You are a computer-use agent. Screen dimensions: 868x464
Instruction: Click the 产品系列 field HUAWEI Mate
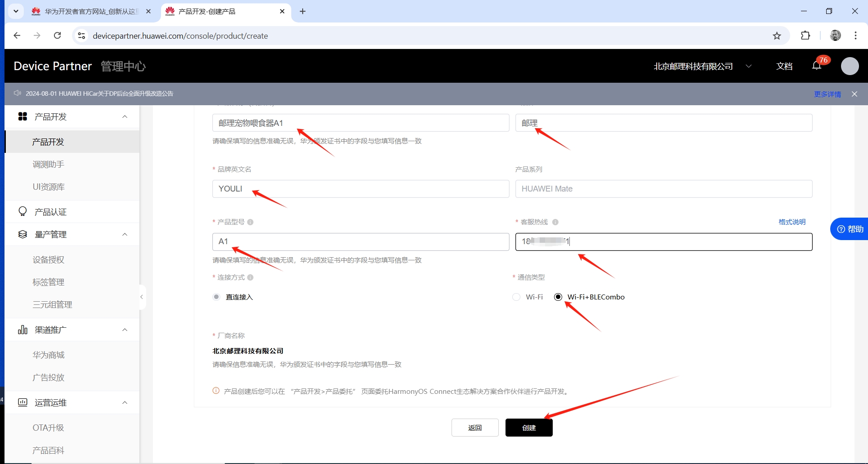(664, 189)
